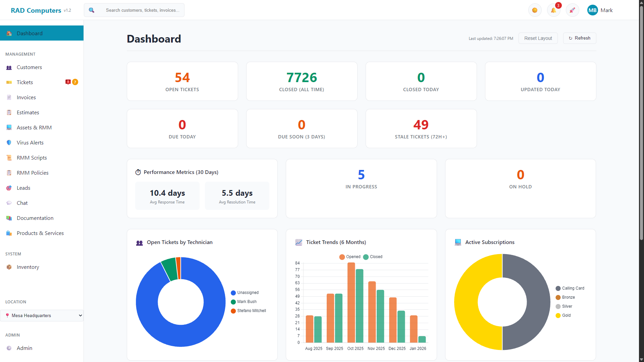The height and width of the screenshot is (362, 644).
Task: Click the Admin gear icon
Action: point(9,348)
